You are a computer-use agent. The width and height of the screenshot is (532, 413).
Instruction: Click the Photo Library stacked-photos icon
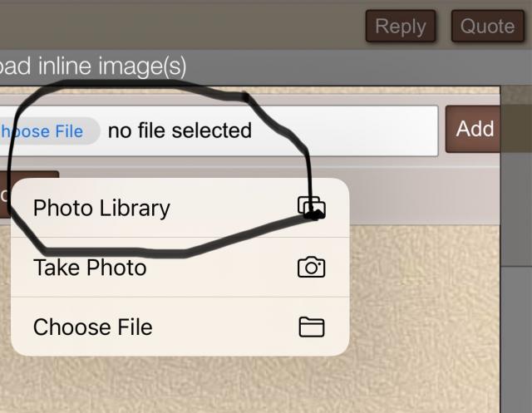coord(311,207)
